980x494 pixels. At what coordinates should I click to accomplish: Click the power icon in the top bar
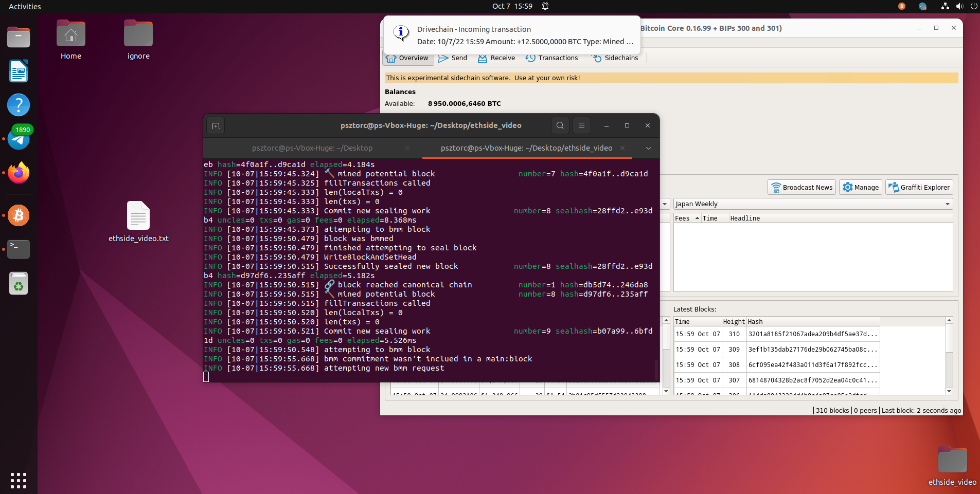click(x=973, y=6)
